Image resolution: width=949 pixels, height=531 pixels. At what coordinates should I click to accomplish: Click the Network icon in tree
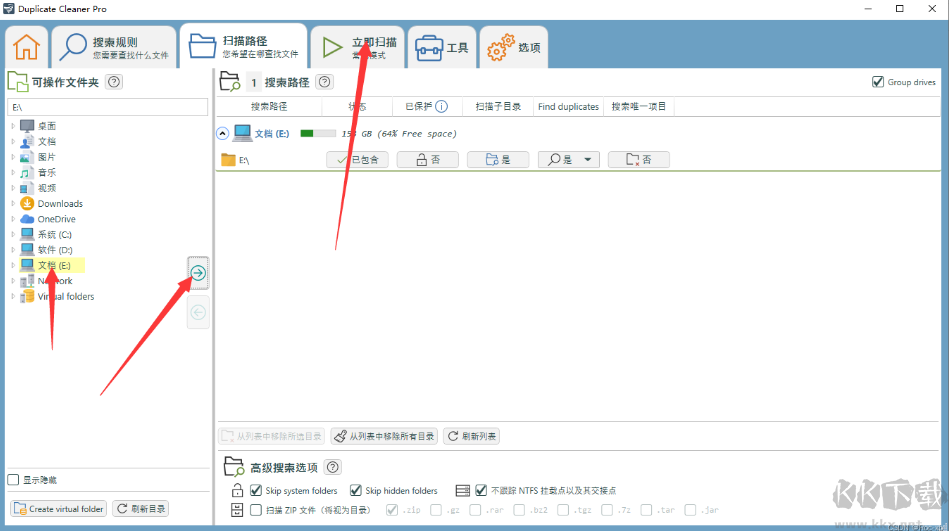click(27, 281)
